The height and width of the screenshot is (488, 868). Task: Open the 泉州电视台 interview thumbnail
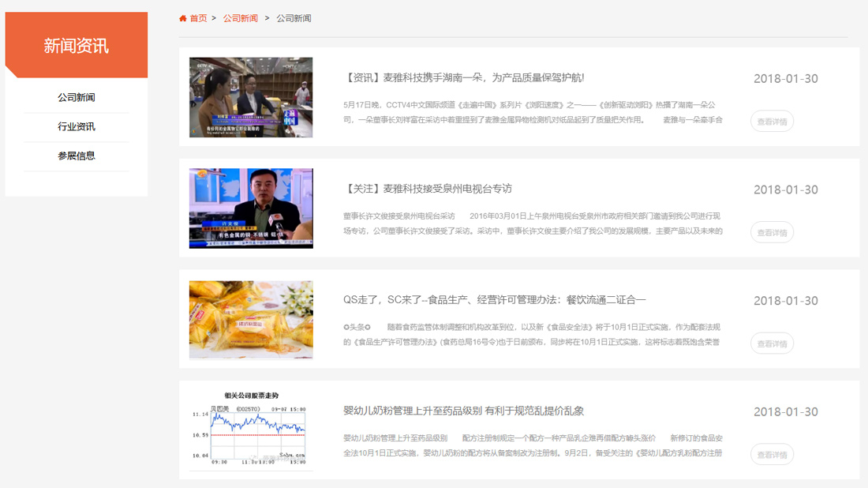(251, 208)
